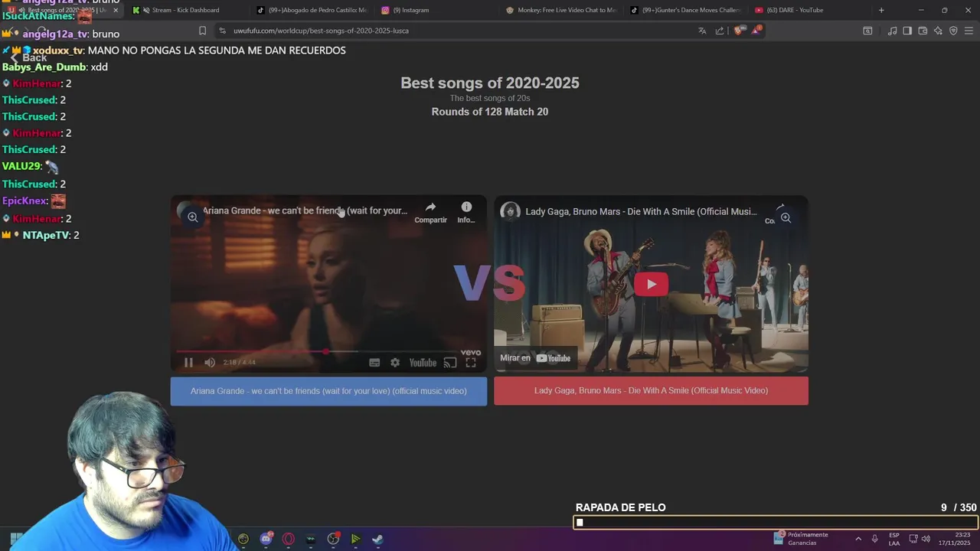Click the RAPADA DE PELO progress bar
Viewport: 980px width, 551px height.
[x=775, y=523]
